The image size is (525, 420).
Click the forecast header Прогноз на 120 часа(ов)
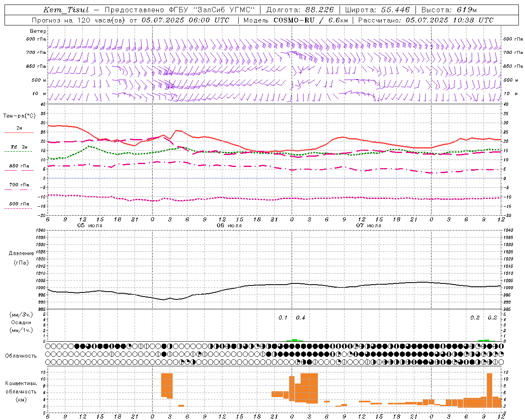(x=79, y=20)
